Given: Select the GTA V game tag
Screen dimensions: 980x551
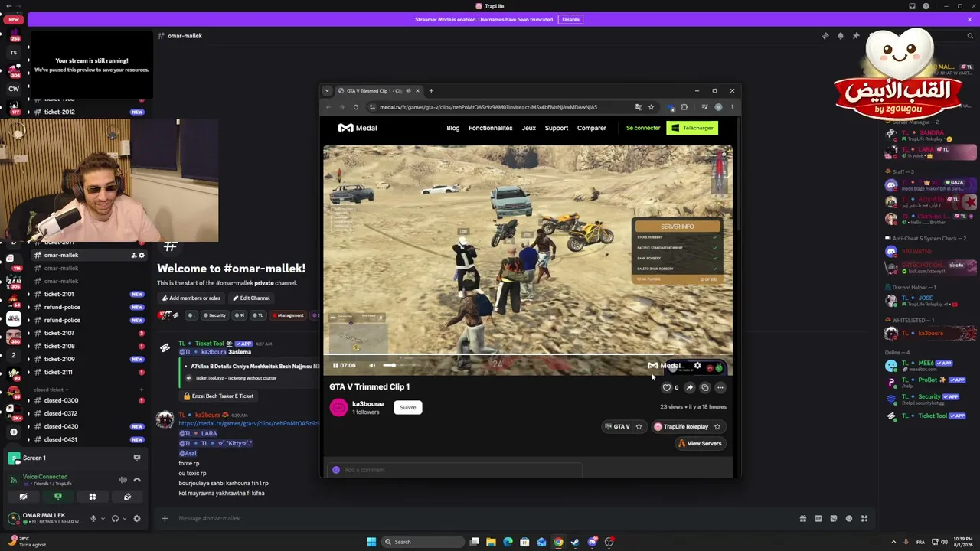Looking at the screenshot, I should click(x=617, y=427).
